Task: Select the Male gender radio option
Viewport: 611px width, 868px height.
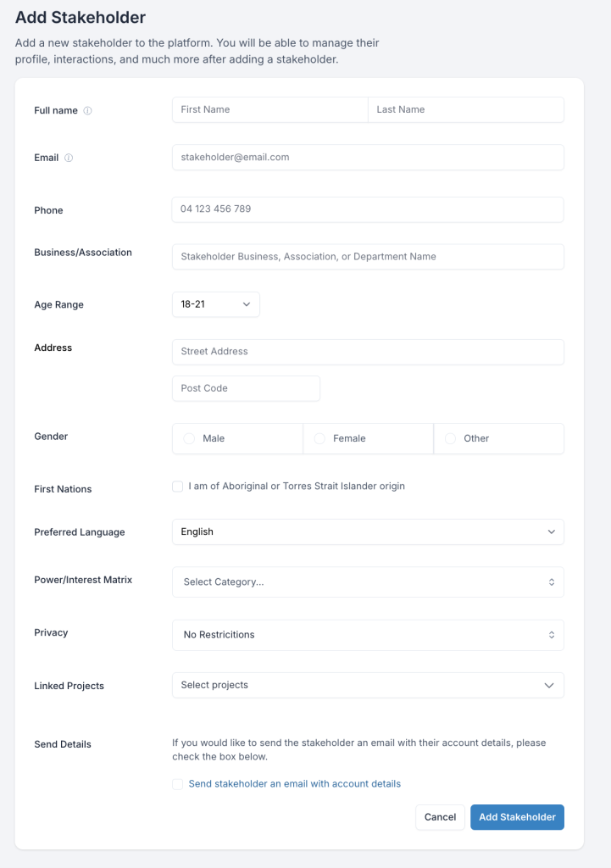Action: click(189, 438)
